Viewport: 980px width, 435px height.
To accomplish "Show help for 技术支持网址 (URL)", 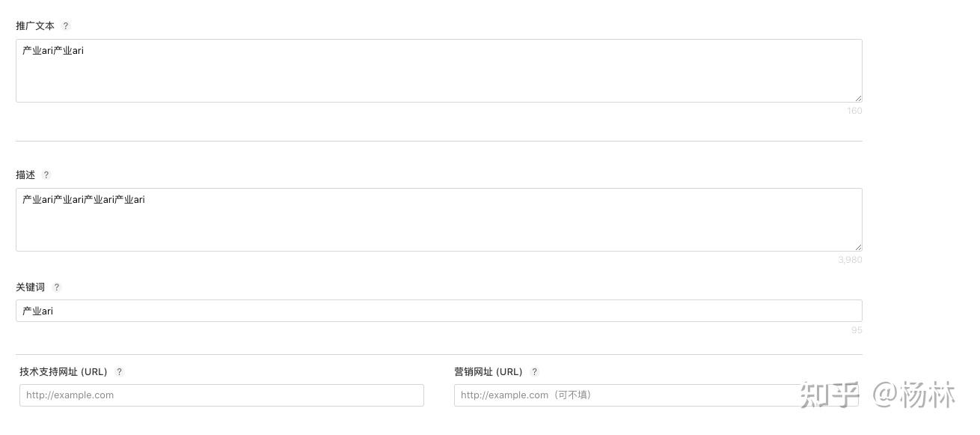I will click(120, 371).
